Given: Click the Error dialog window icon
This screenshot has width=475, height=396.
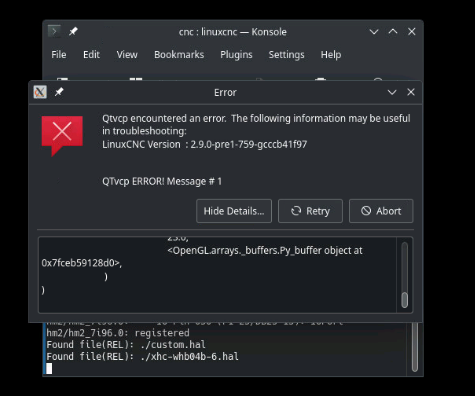Looking at the screenshot, I should coord(40,92).
